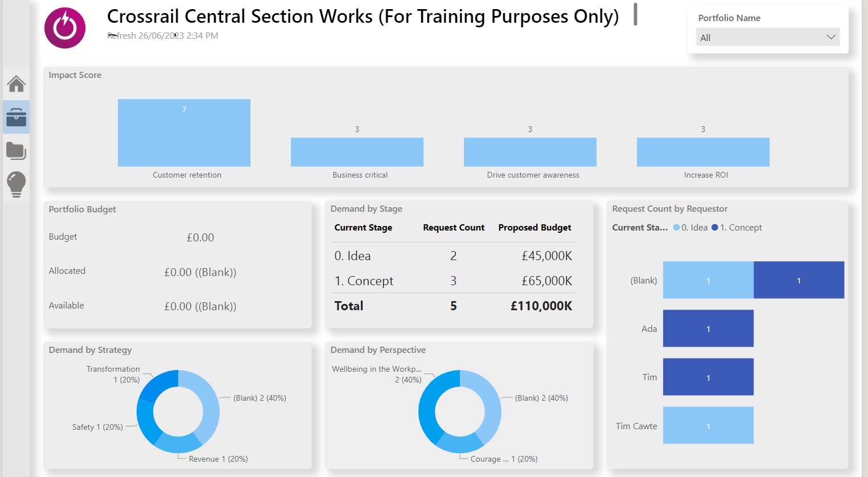This screenshot has height=477, width=868.
Task: Sort by Proposed Budget column header
Action: click(534, 228)
